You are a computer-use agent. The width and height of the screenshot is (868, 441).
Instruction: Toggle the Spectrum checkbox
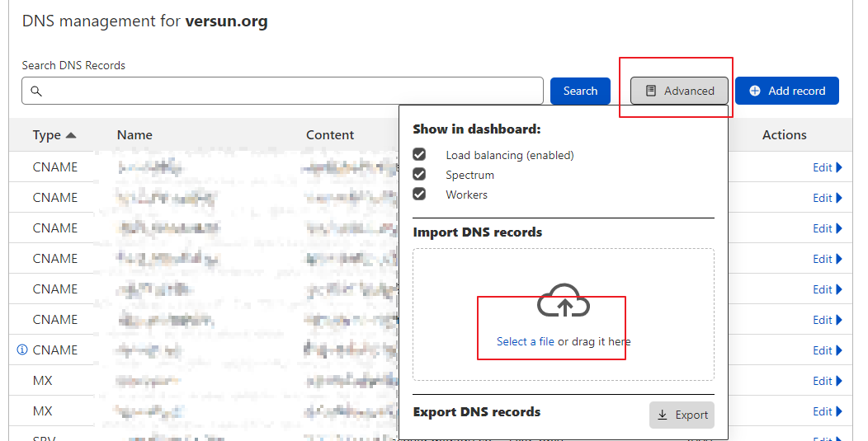click(x=419, y=175)
